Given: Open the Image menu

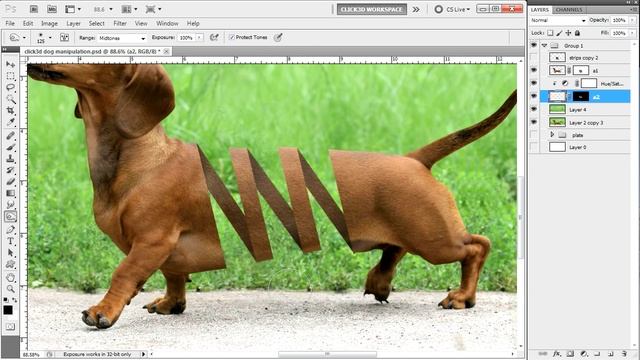Looking at the screenshot, I should pos(49,23).
